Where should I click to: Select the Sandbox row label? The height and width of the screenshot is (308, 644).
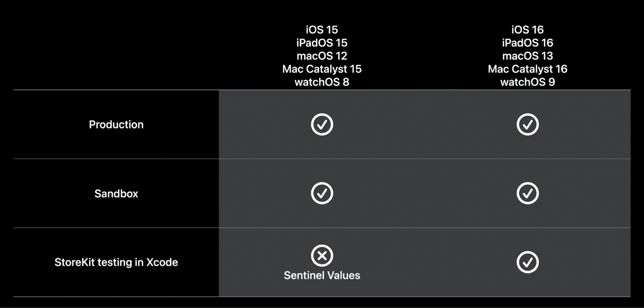[x=116, y=194]
